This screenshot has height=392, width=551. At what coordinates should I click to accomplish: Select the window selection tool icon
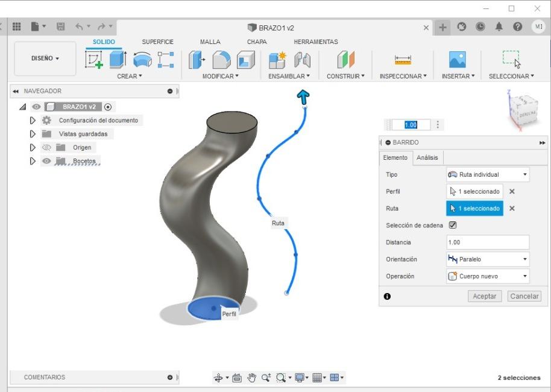tap(511, 58)
